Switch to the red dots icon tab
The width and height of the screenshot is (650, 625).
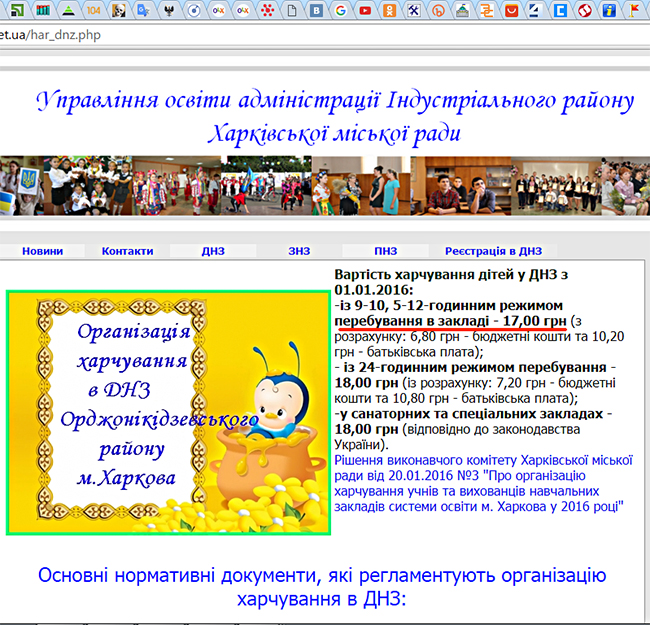coord(268,10)
